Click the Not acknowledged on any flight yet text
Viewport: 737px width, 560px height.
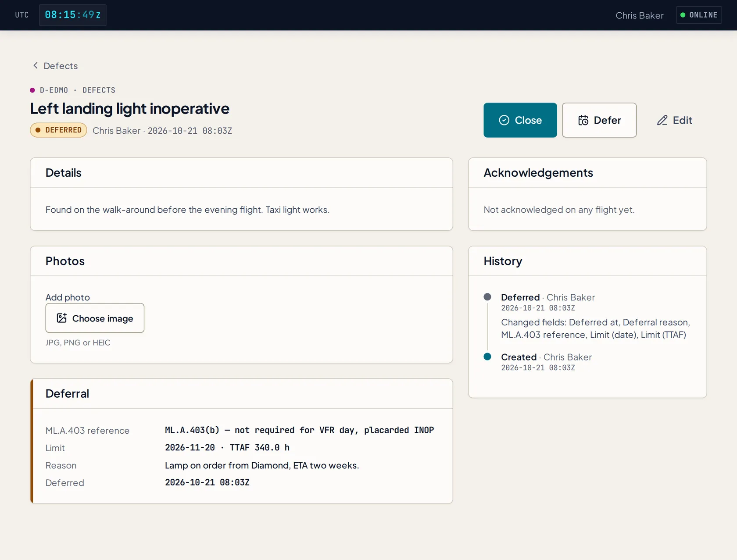pyautogui.click(x=559, y=210)
